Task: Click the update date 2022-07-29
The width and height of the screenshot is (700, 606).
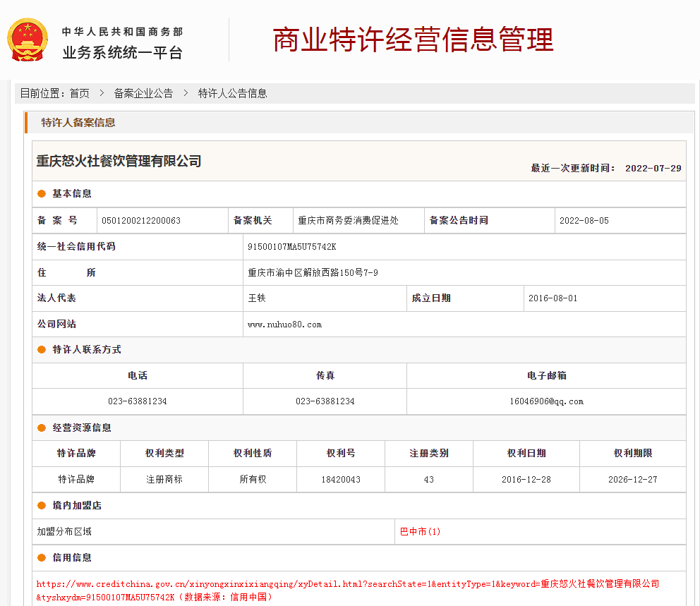Action: tap(653, 168)
